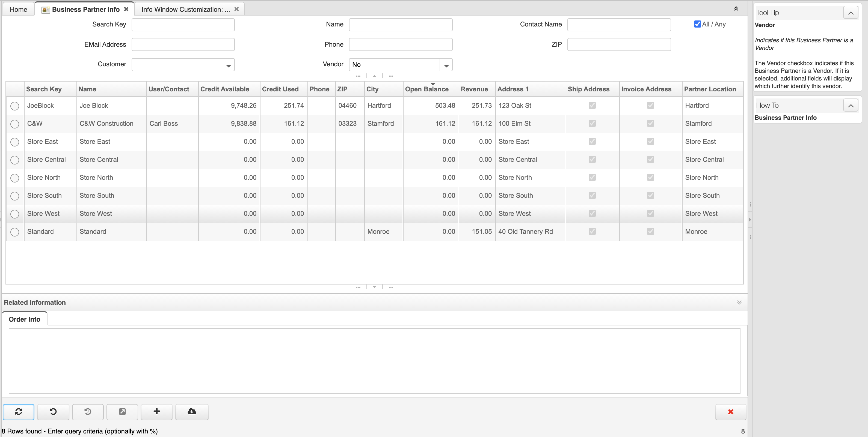Click the cloud download export icon
Screen dimensions: 868x437
click(192, 411)
